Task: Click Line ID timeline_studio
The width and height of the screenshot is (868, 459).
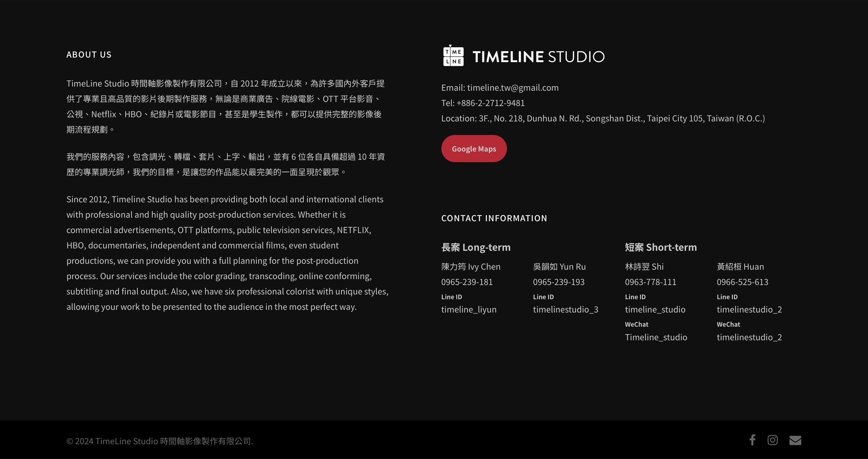Action: (655, 310)
